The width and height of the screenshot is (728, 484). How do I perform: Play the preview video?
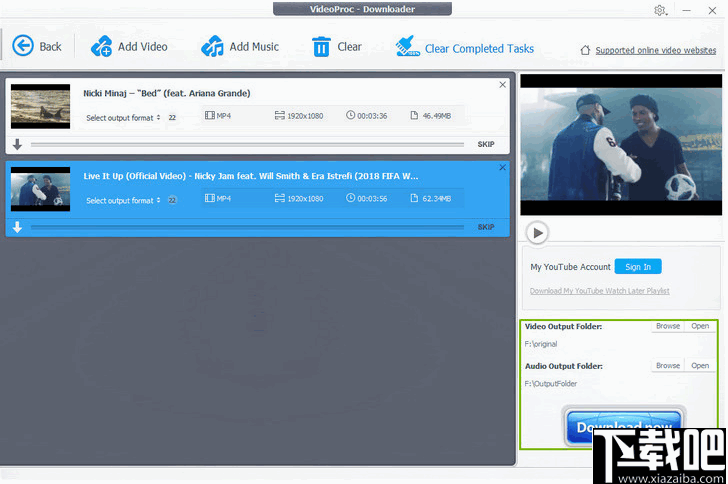(x=538, y=233)
